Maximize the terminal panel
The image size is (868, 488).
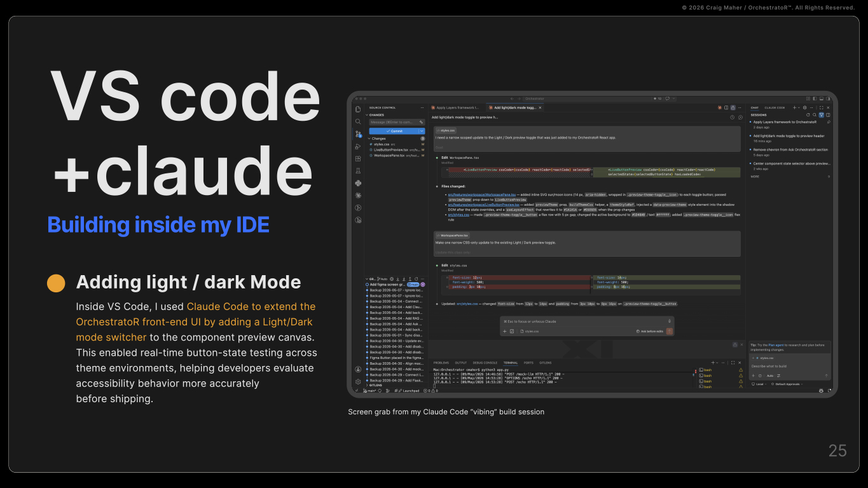coord(733,363)
